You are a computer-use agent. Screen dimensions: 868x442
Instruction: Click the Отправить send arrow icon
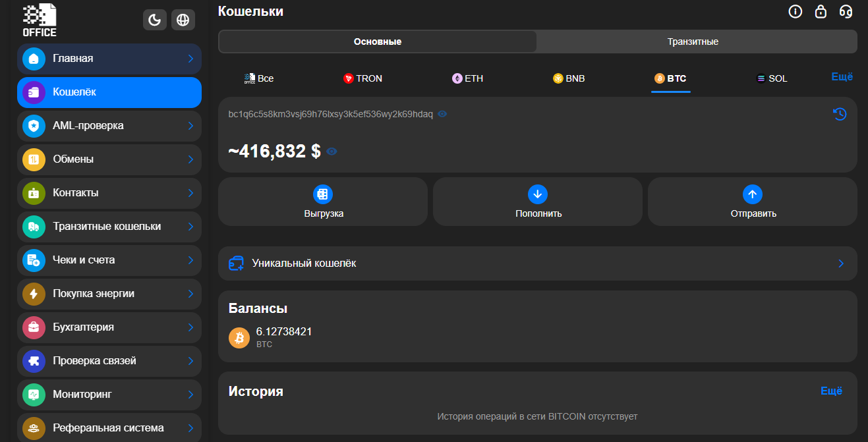point(753,194)
